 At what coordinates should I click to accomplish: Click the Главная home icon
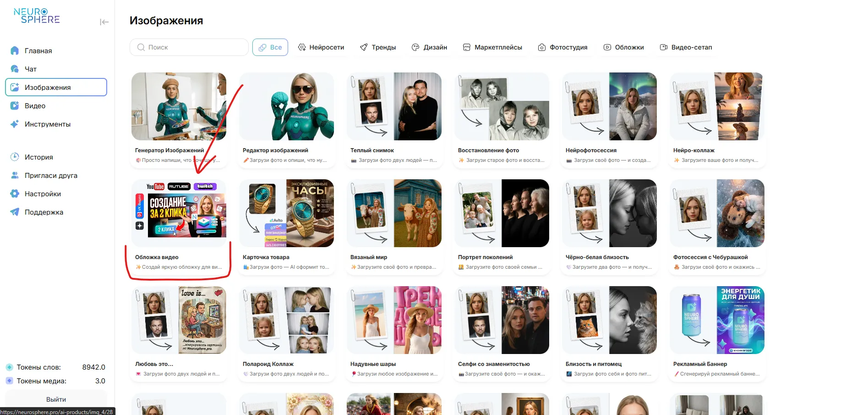[x=15, y=50]
